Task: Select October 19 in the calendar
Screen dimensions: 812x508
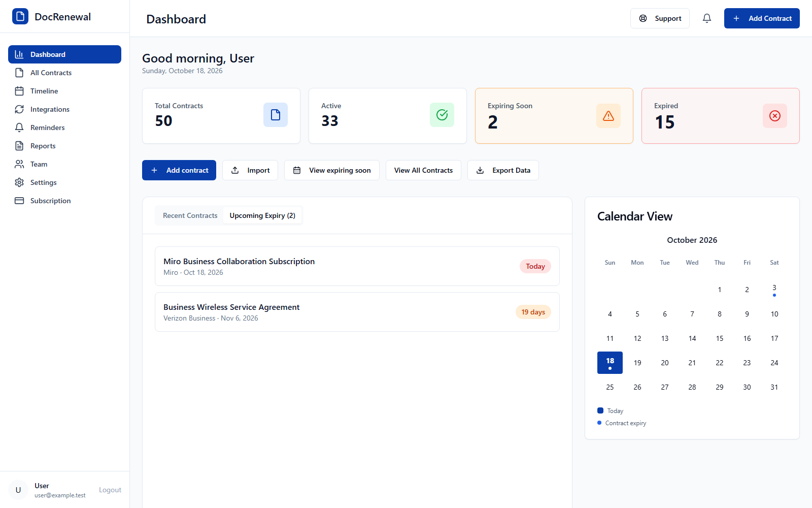Action: (x=637, y=363)
